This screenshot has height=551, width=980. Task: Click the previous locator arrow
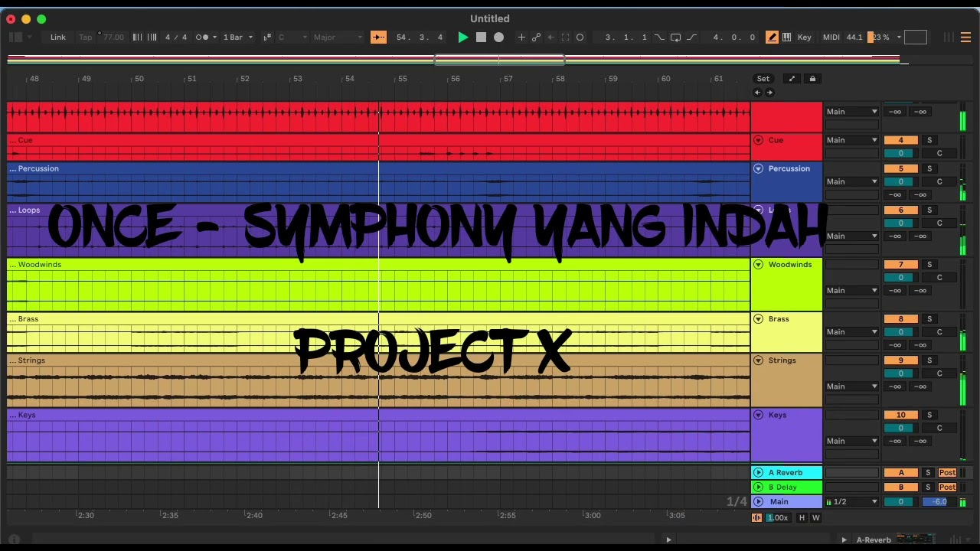(x=757, y=93)
